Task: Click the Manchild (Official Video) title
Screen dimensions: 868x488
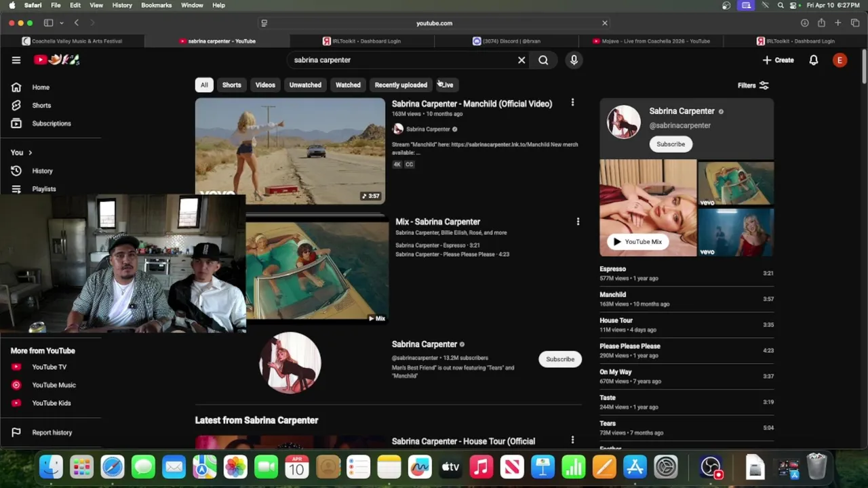Action: point(472,104)
